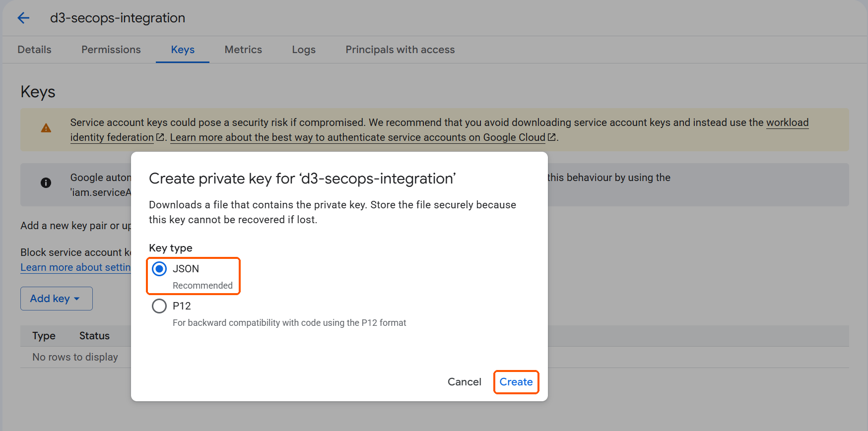Open the Metrics tab
The height and width of the screenshot is (431, 868).
tap(243, 50)
